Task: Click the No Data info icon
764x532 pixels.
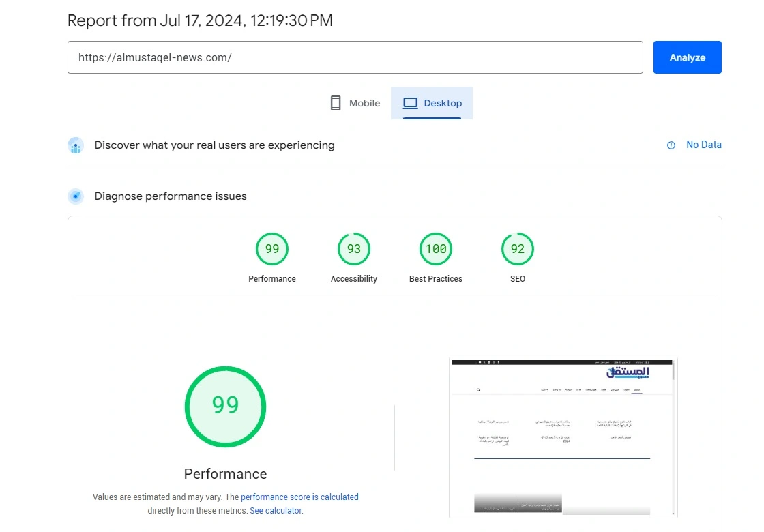Action: (x=671, y=145)
